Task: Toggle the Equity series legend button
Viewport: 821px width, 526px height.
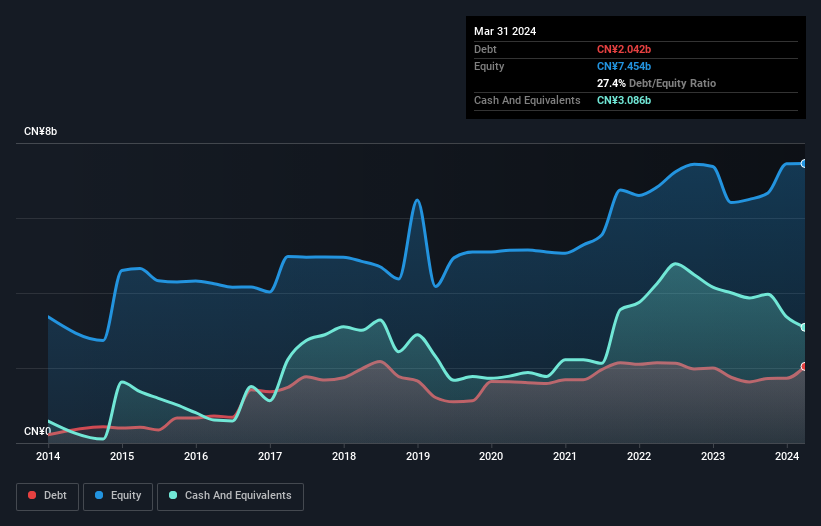Action: pos(118,496)
